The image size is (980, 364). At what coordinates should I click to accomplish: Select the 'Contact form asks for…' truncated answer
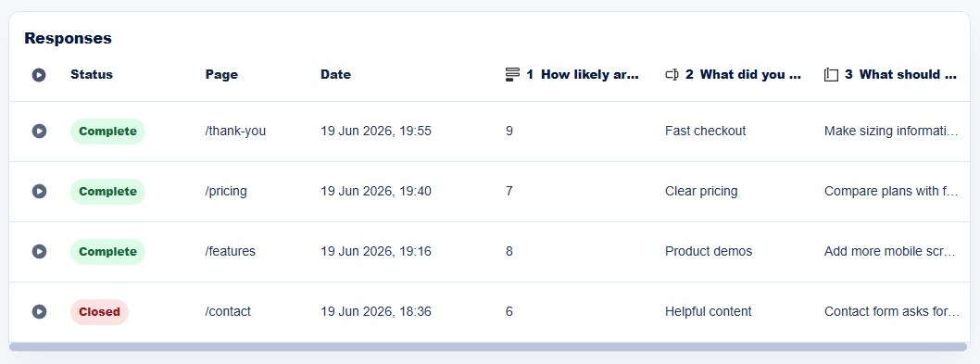[891, 311]
